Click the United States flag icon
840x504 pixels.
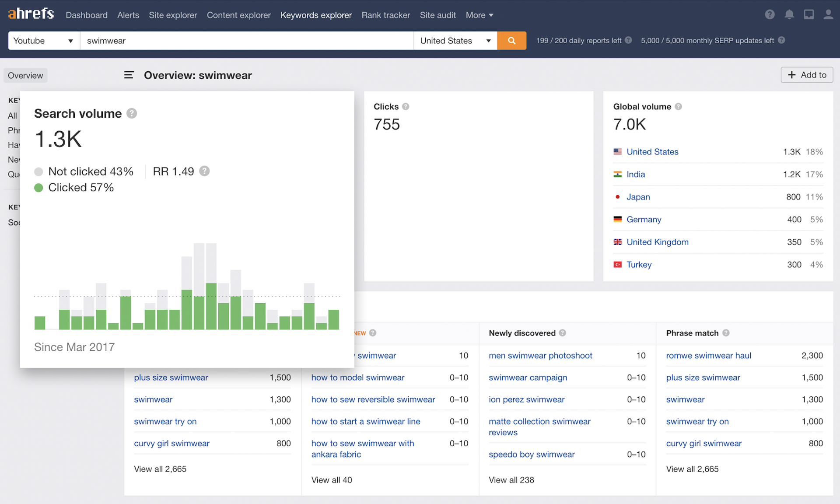click(x=617, y=152)
